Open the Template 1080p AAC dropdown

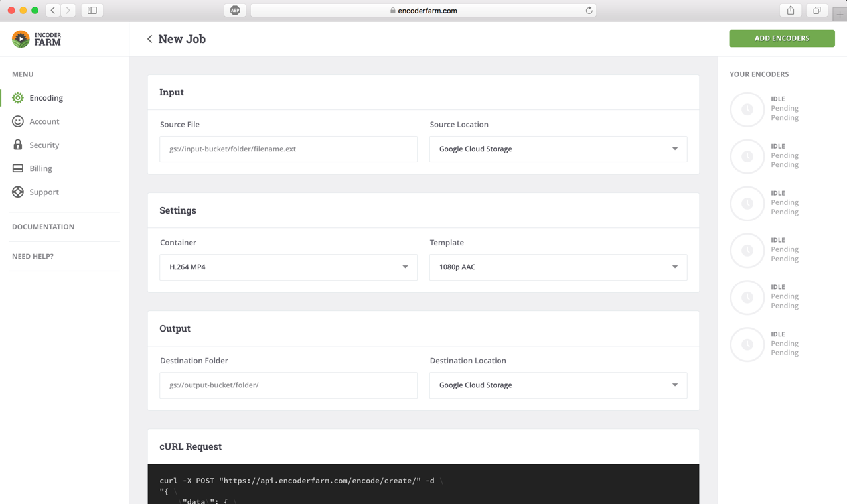[x=558, y=267]
